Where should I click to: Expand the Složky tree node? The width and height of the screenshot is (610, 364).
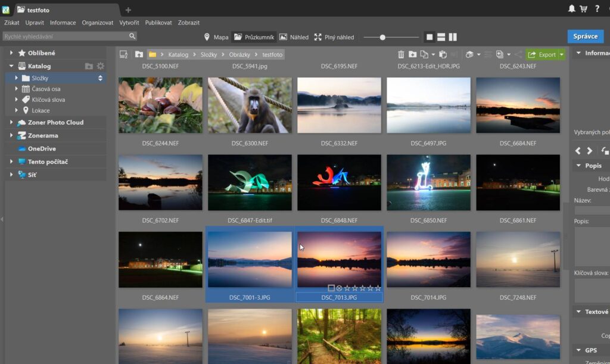pyautogui.click(x=16, y=78)
